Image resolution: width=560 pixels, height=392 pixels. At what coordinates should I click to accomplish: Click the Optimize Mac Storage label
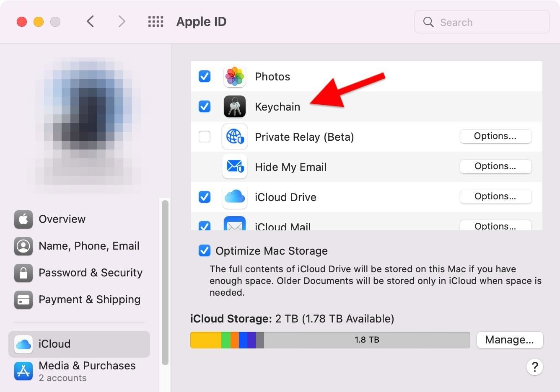[x=272, y=251]
